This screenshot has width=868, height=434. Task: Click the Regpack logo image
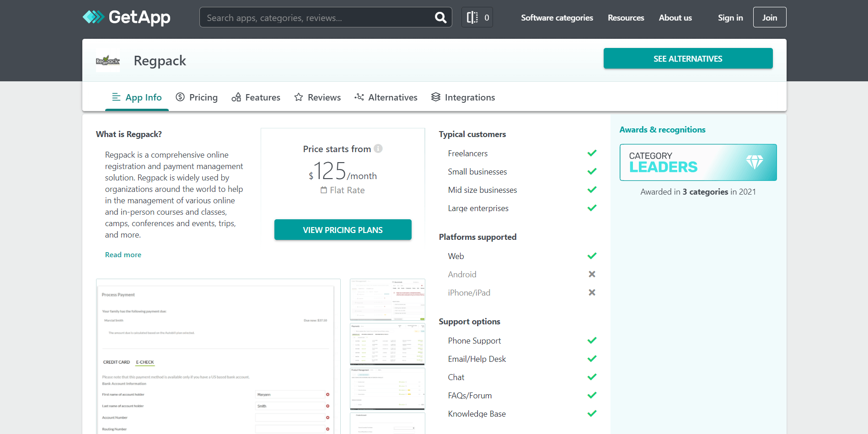coord(107,61)
